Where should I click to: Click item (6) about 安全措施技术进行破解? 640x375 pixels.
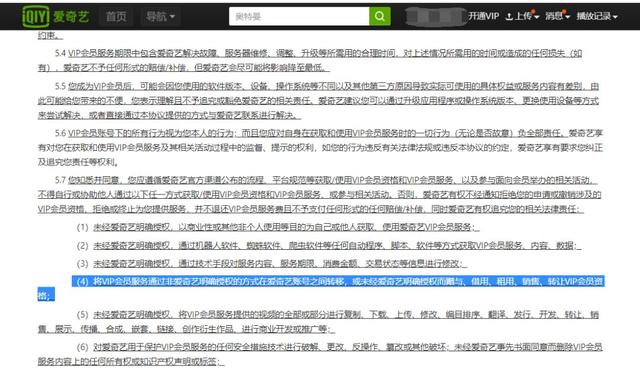(320, 354)
